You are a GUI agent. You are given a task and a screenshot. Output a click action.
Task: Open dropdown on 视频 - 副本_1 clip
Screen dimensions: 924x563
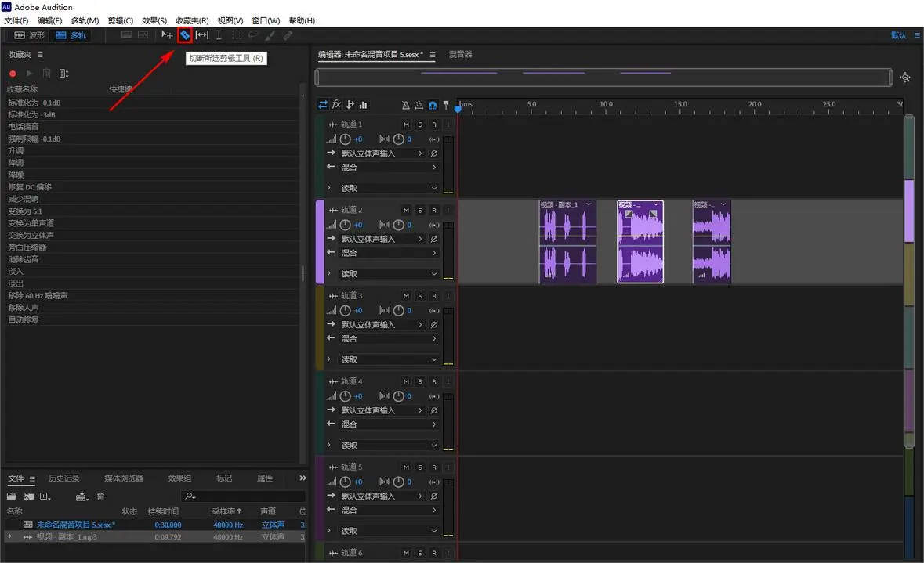click(588, 204)
